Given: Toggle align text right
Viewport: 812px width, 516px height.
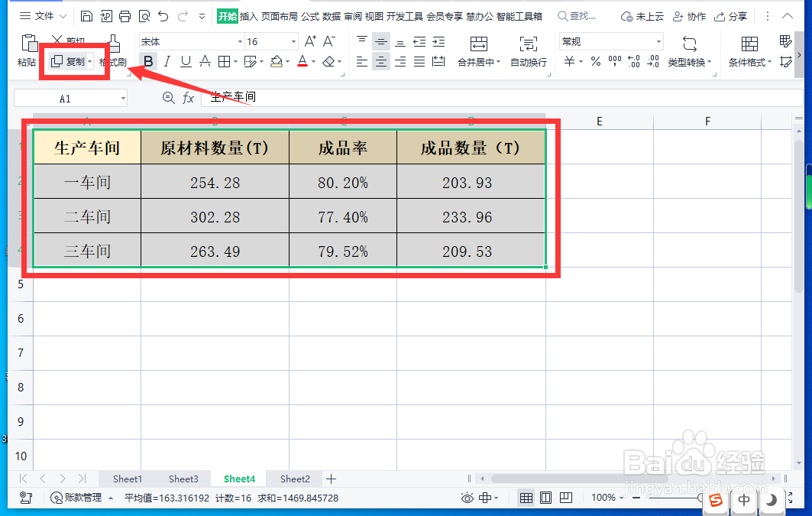Looking at the screenshot, I should tap(400, 62).
